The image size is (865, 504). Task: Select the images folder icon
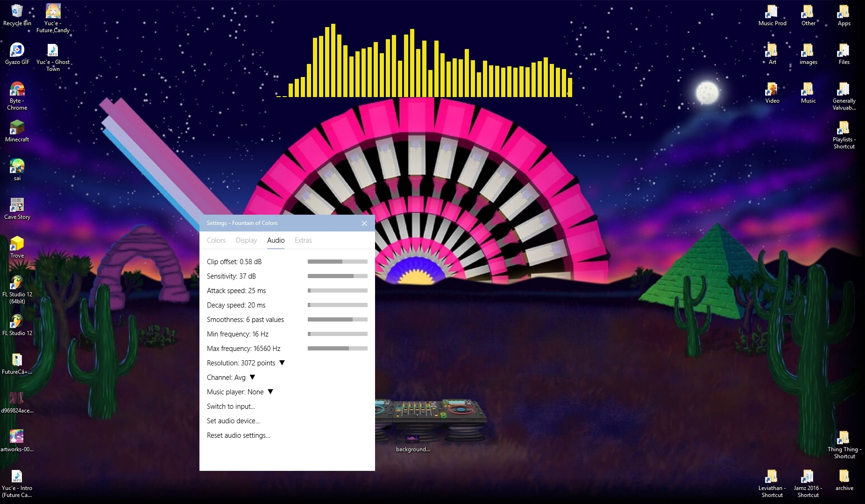tap(808, 54)
